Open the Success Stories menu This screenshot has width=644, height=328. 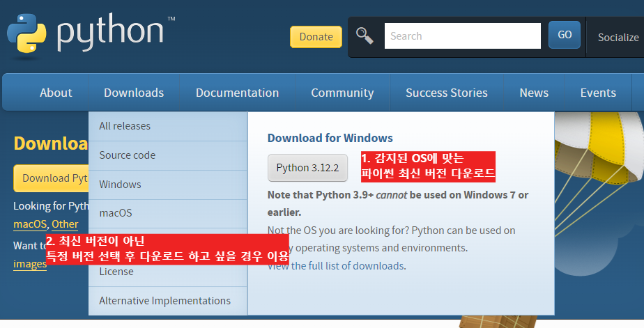pyautogui.click(x=447, y=93)
